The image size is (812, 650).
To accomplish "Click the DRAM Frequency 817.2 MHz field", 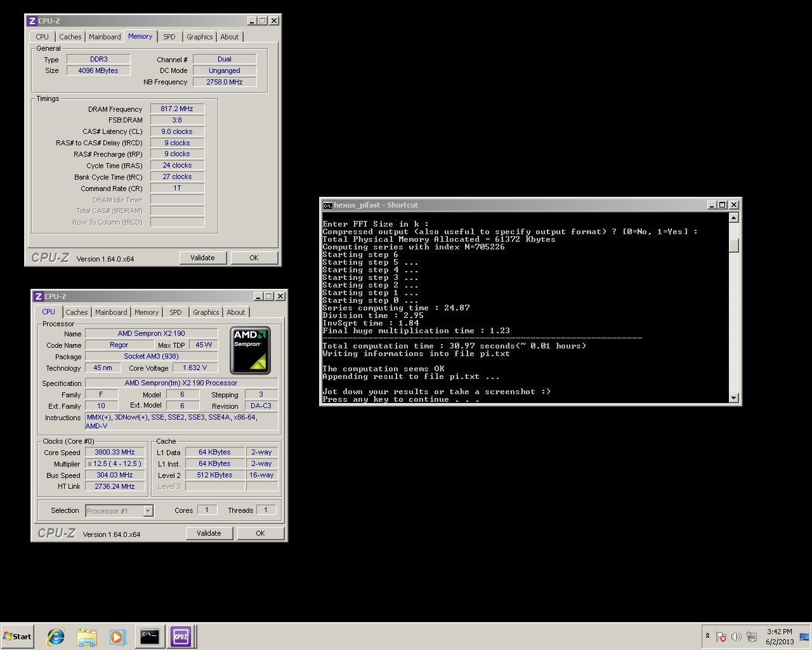I will 177,109.
